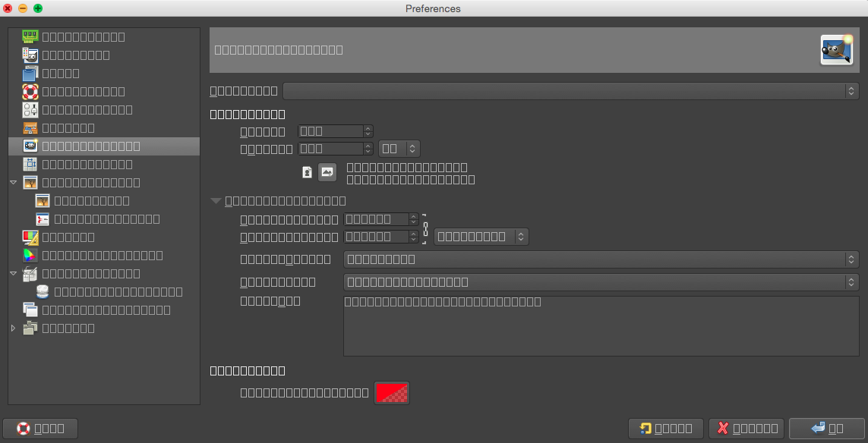Screen dimensions: 868x443
Task: Click the Reset button with yellow arrow icon
Action: (x=666, y=429)
